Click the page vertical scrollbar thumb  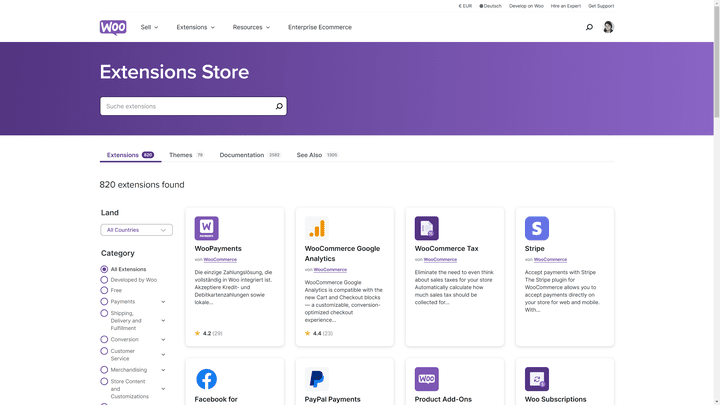(716, 61)
